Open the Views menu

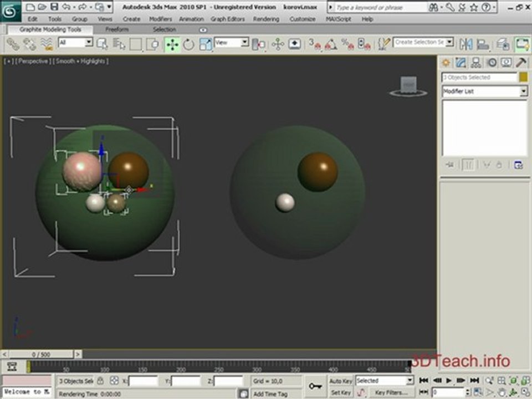(105, 19)
